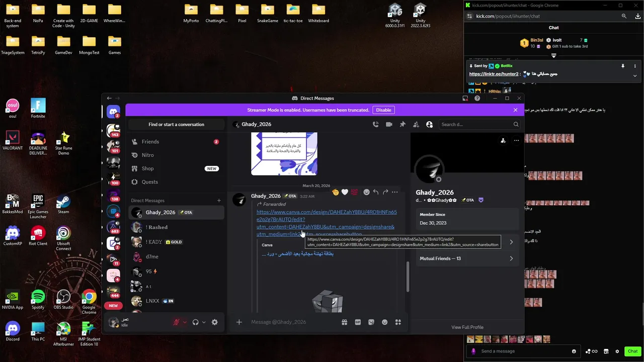Start a voice call with Ghady_2026
The height and width of the screenshot is (362, 644).
[x=375, y=124]
